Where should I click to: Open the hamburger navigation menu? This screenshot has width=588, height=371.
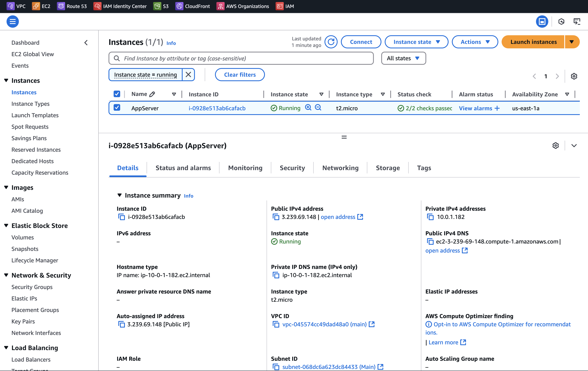pos(13,22)
